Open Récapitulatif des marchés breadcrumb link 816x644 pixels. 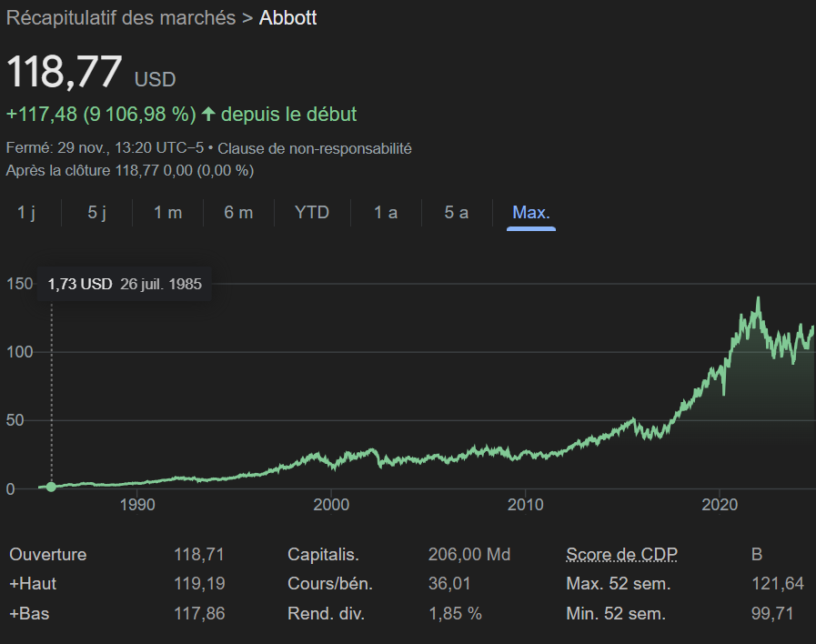(121, 18)
